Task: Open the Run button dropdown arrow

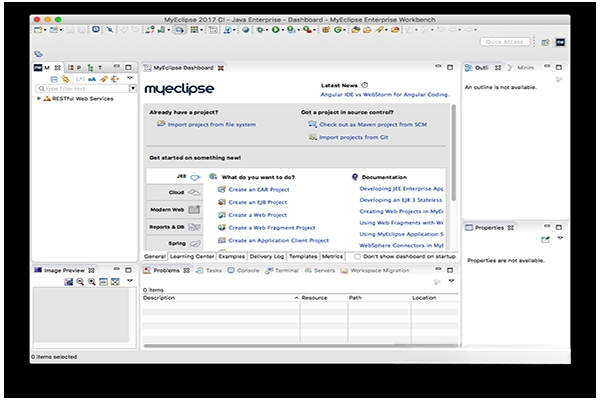Action: tap(282, 30)
